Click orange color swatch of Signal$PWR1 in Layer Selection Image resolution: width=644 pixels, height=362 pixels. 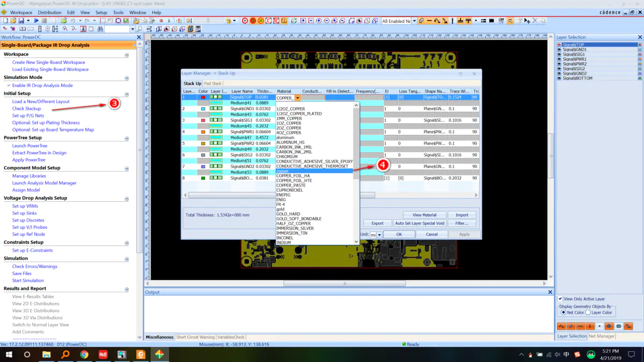point(639,60)
